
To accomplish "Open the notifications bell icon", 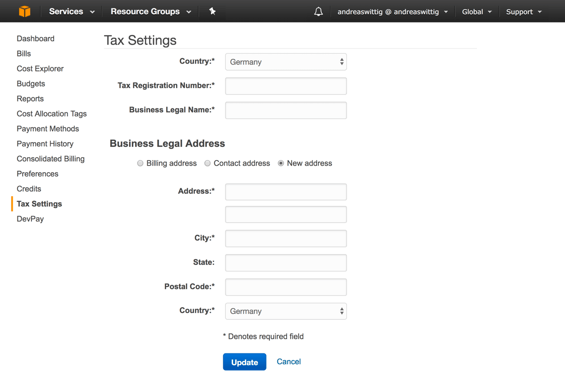I will [x=318, y=12].
